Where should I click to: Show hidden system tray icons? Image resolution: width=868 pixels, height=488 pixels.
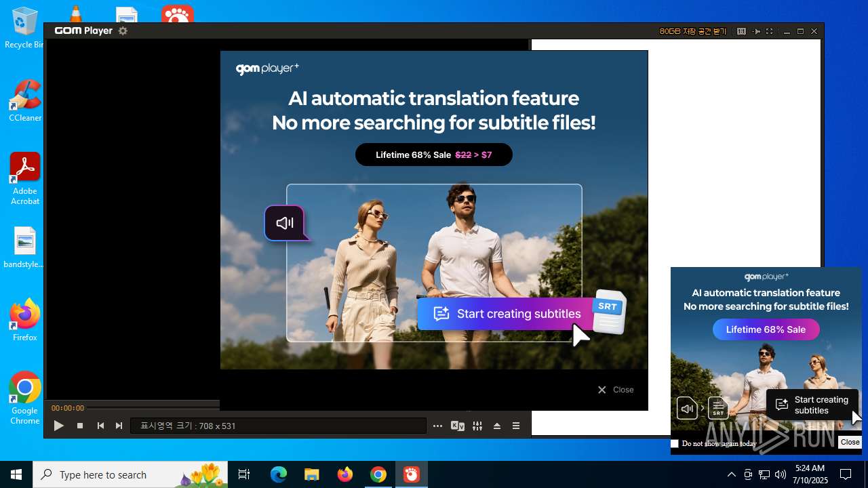[x=731, y=474]
